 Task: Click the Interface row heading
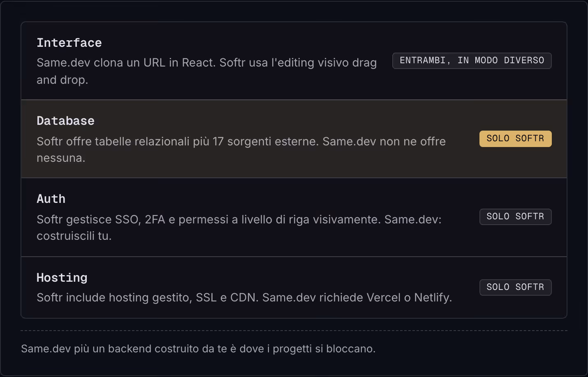coord(69,43)
